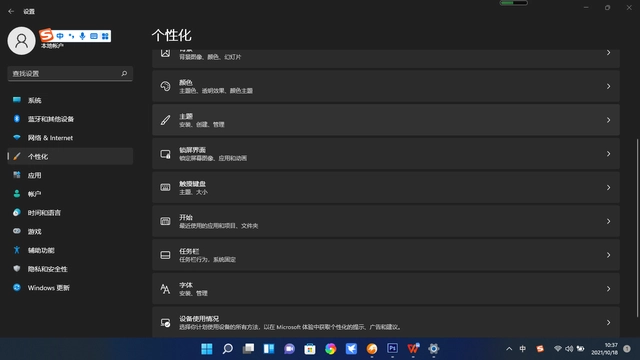Click the 辅助功能 accessibility figure icon
This screenshot has height=360, width=640.
(x=17, y=250)
